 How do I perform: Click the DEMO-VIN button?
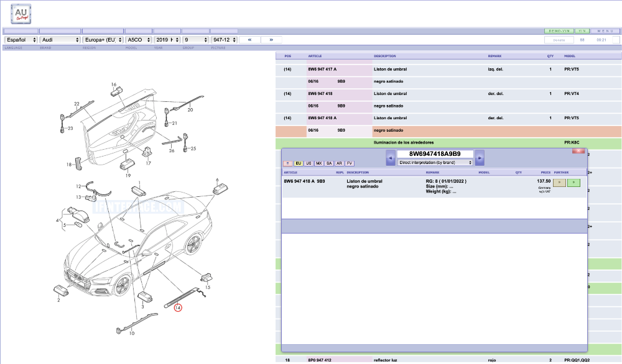[559, 31]
